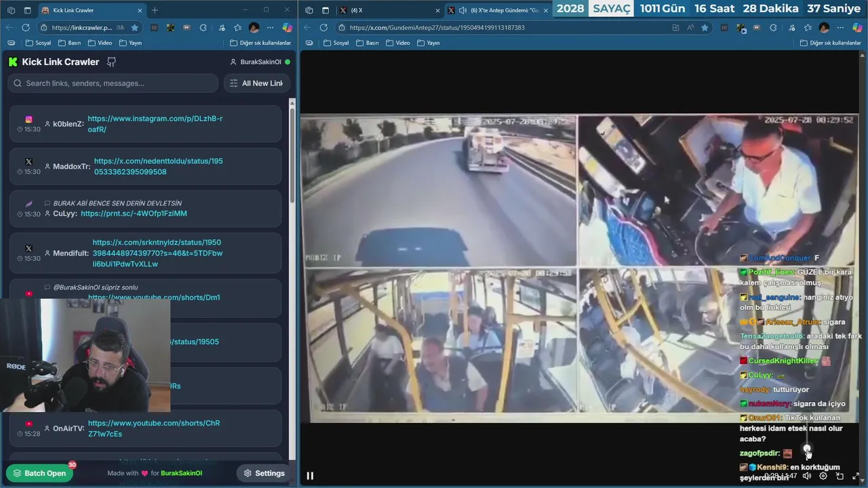
Task: Open browser profile avatar in X window
Action: point(824,27)
